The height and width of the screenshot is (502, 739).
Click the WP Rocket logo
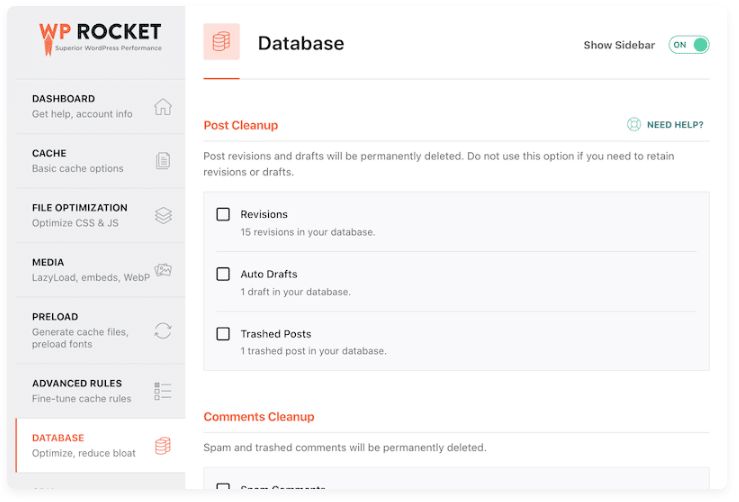(100, 39)
